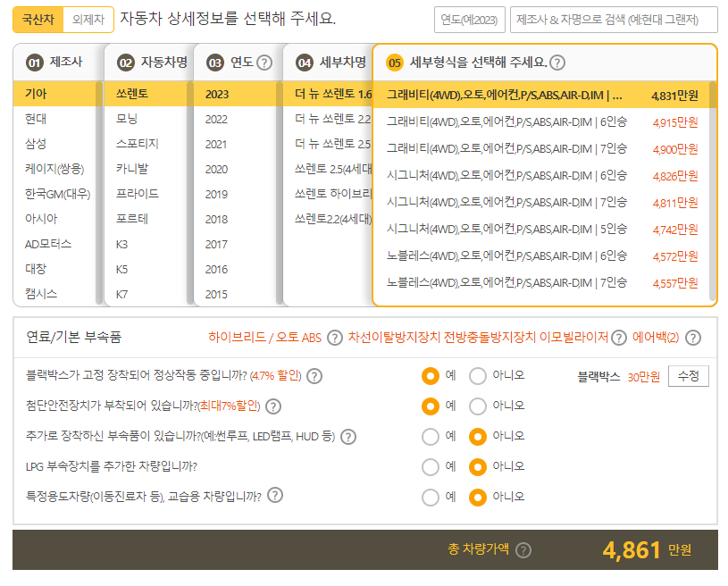This screenshot has width=728, height=586.
Task: Select year 2019
Action: (234, 194)
